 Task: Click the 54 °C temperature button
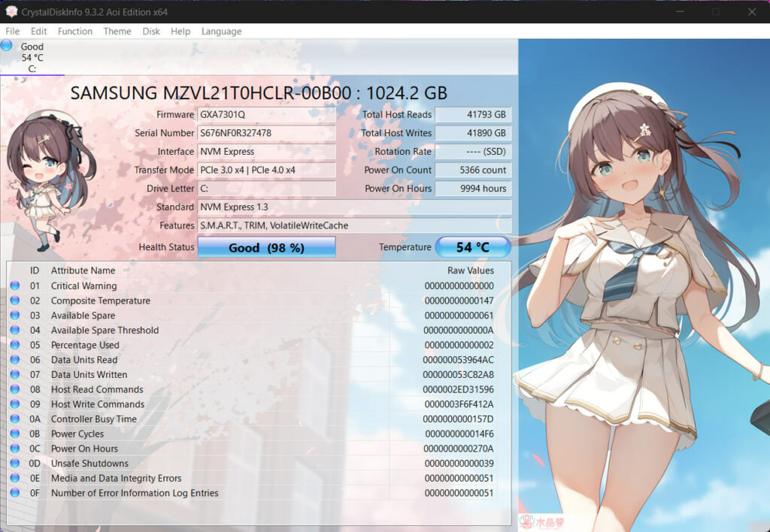[x=473, y=247]
